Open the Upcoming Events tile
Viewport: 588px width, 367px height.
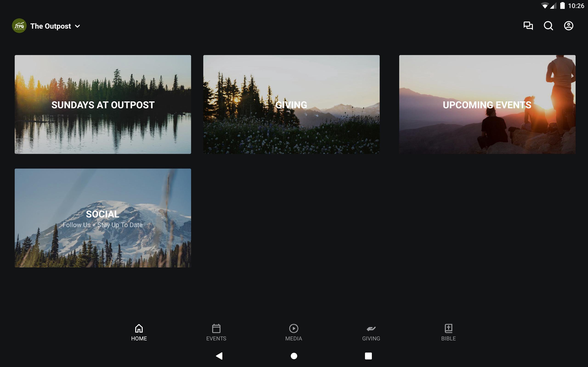coord(487,104)
